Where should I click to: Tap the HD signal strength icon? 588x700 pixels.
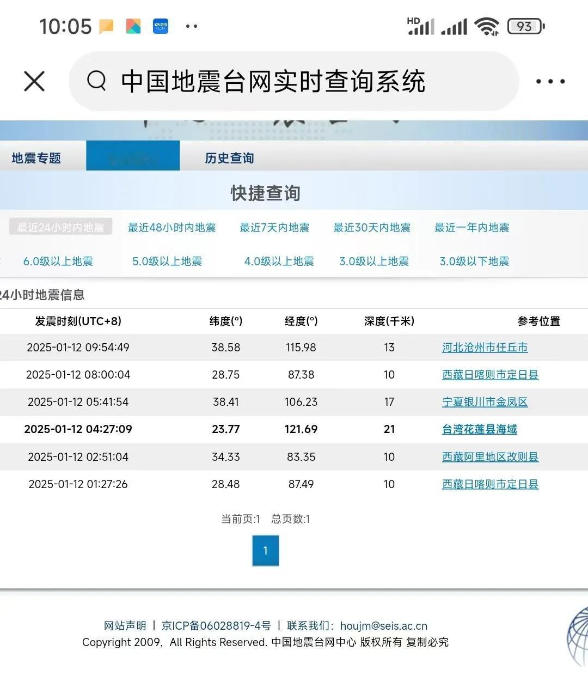420,26
